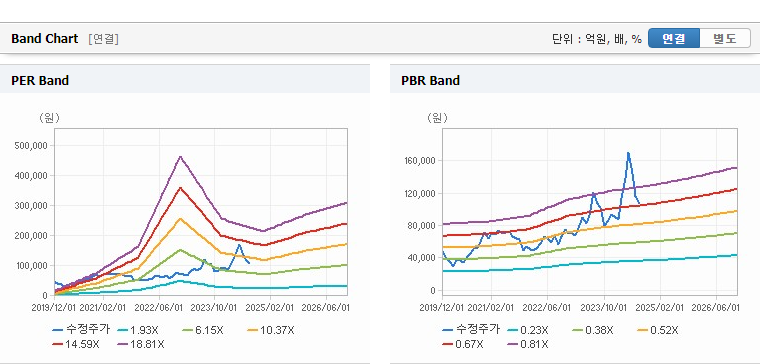The image size is (760, 364).
Task: Click the 40,000 axis label
Action: [x=422, y=257]
